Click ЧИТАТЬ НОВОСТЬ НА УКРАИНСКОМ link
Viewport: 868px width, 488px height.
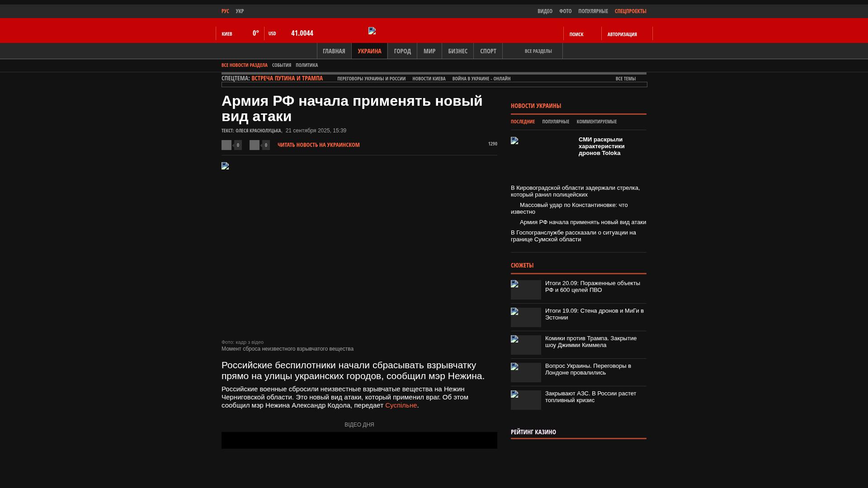tap(318, 145)
